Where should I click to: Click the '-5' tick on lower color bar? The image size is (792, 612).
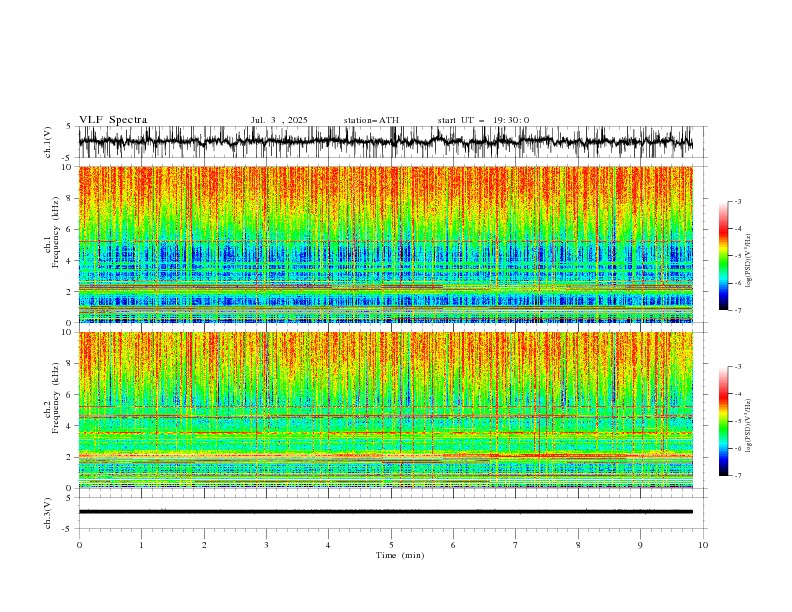[x=738, y=421]
